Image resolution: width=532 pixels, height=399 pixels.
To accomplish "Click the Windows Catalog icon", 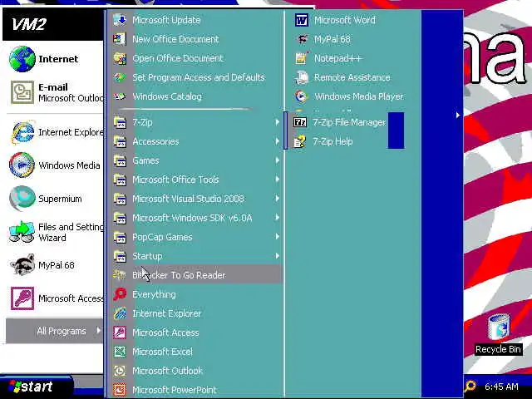I will tap(120, 96).
